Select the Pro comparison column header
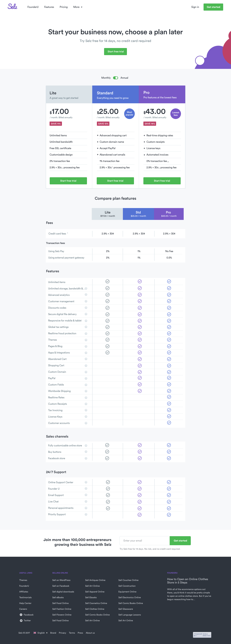 (169, 214)
